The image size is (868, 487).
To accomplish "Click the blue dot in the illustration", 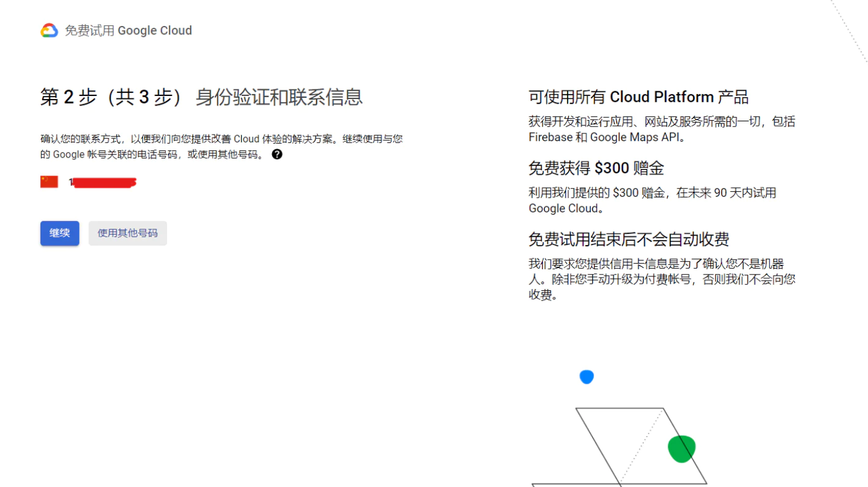I will point(586,377).
